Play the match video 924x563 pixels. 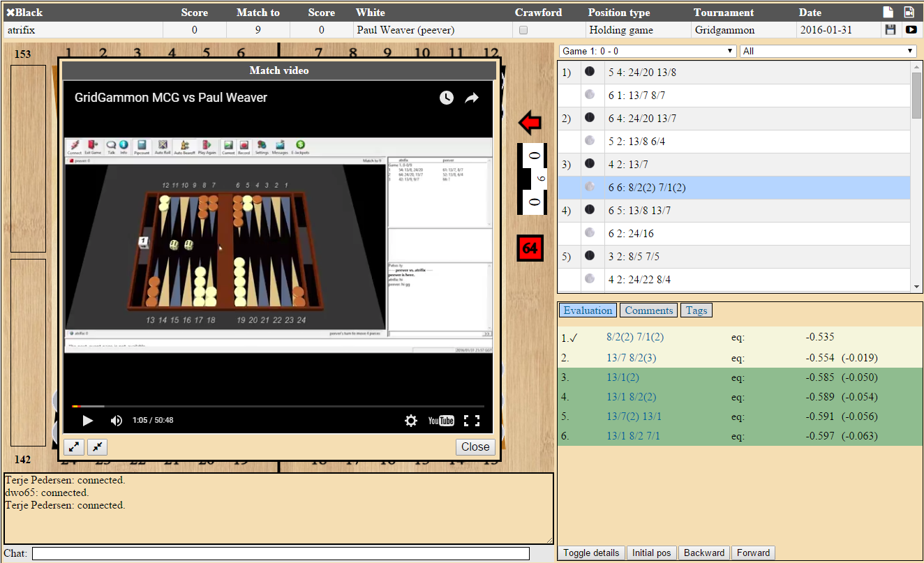(88, 420)
